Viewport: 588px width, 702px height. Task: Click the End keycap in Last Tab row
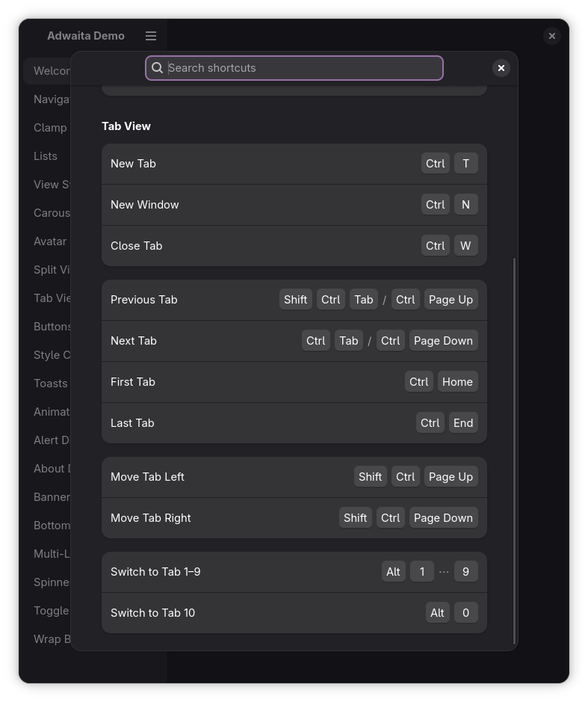(463, 423)
